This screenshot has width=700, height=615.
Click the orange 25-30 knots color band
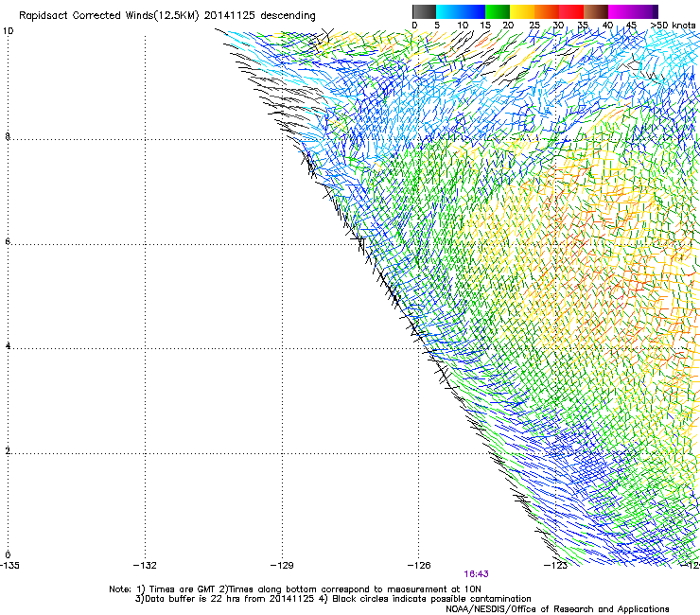coord(547,11)
